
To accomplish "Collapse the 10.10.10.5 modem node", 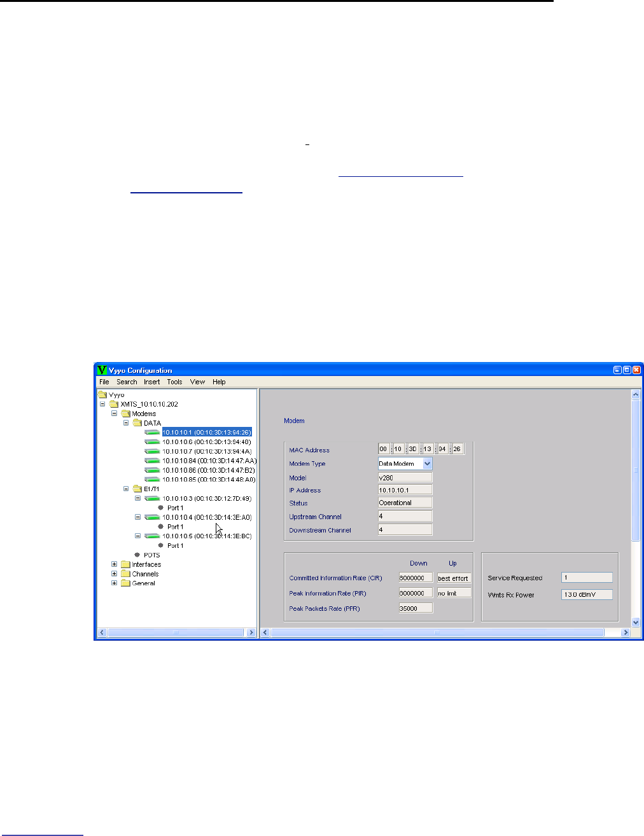I will coord(137,536).
